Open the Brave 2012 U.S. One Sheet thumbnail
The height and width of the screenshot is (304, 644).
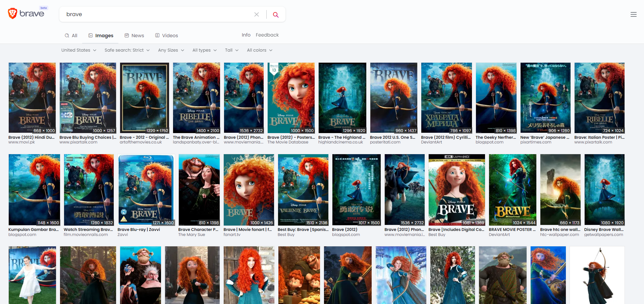tap(394, 98)
